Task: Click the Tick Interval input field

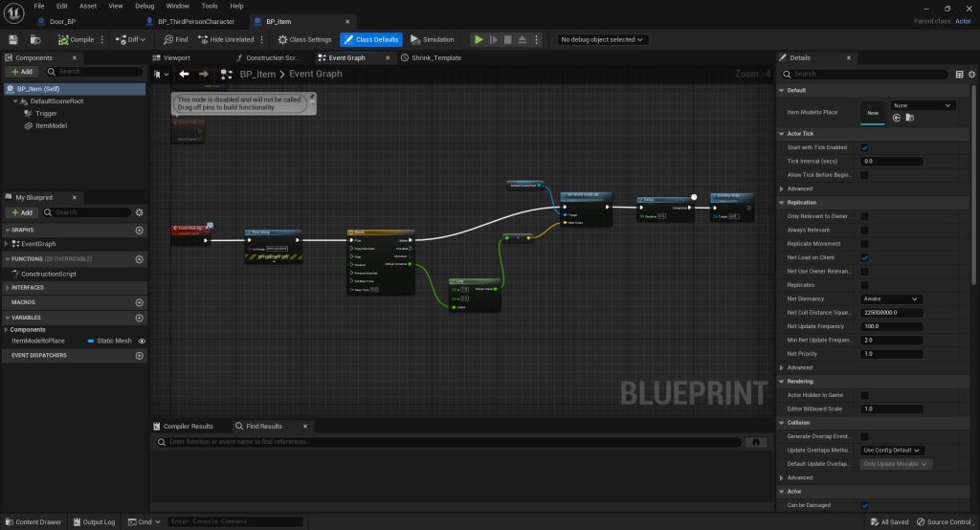Action: pos(891,162)
